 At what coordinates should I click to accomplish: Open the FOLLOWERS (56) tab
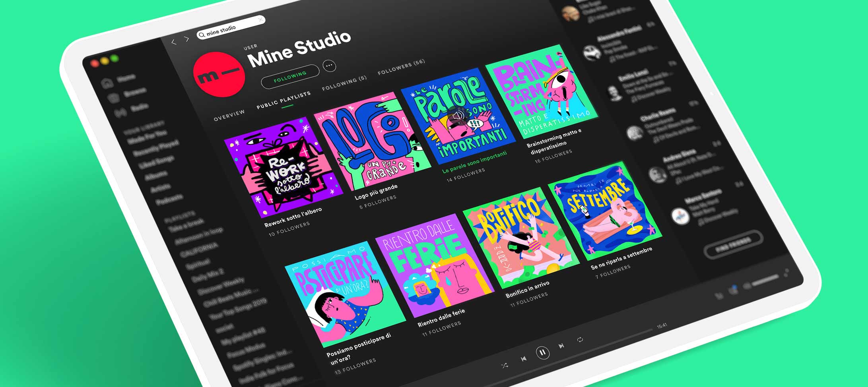coord(401,67)
